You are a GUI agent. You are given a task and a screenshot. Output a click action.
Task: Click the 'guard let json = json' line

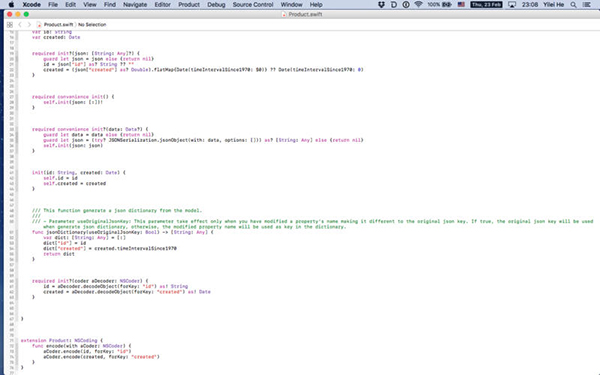[98, 59]
